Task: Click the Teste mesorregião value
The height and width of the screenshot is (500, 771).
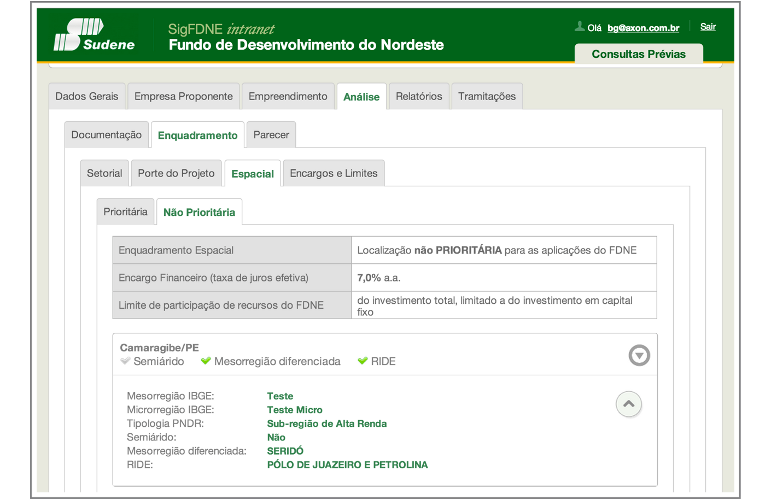Action: tap(280, 396)
